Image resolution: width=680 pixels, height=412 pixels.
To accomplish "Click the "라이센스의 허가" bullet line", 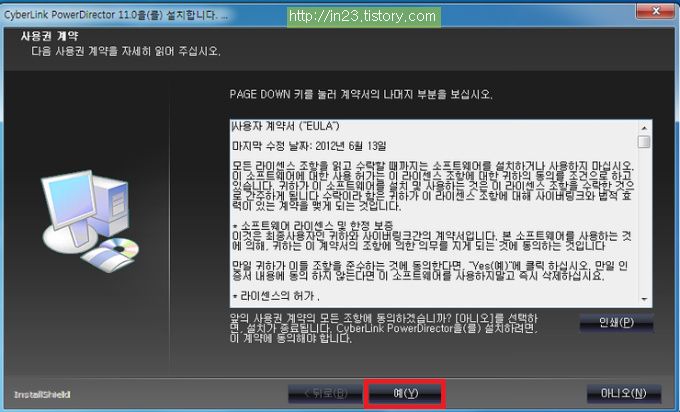I will 276,296.
